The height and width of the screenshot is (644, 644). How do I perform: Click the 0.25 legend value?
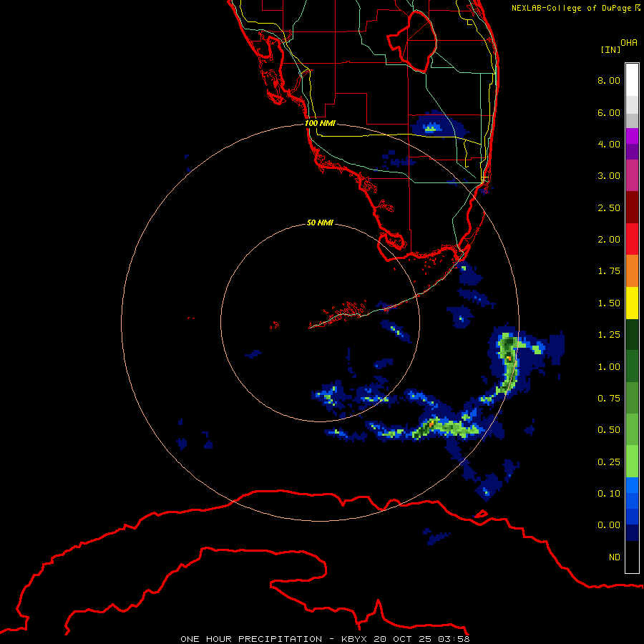[x=609, y=462]
